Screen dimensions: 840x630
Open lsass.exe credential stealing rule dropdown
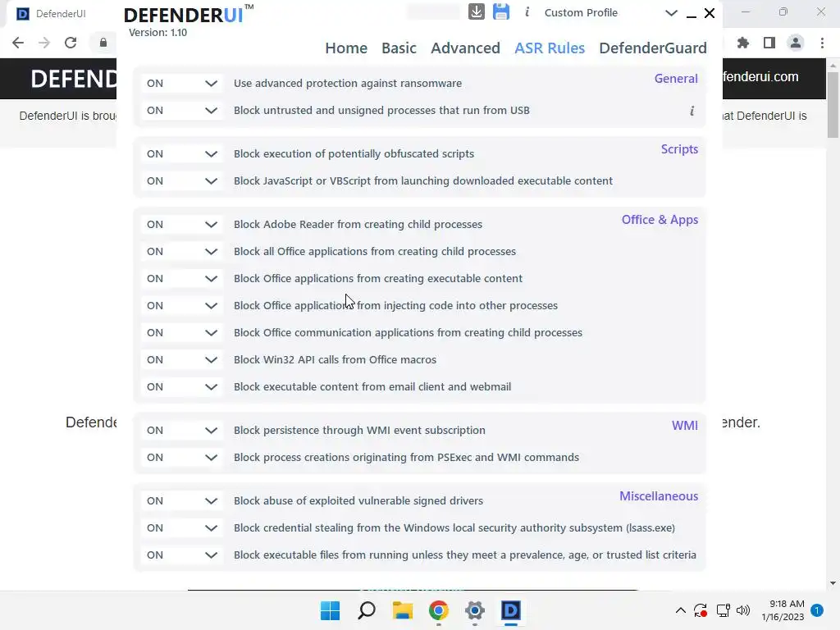click(181, 527)
